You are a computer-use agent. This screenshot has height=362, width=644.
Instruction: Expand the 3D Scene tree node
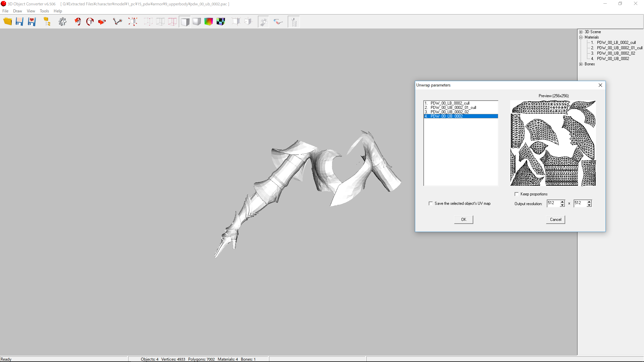pyautogui.click(x=581, y=32)
